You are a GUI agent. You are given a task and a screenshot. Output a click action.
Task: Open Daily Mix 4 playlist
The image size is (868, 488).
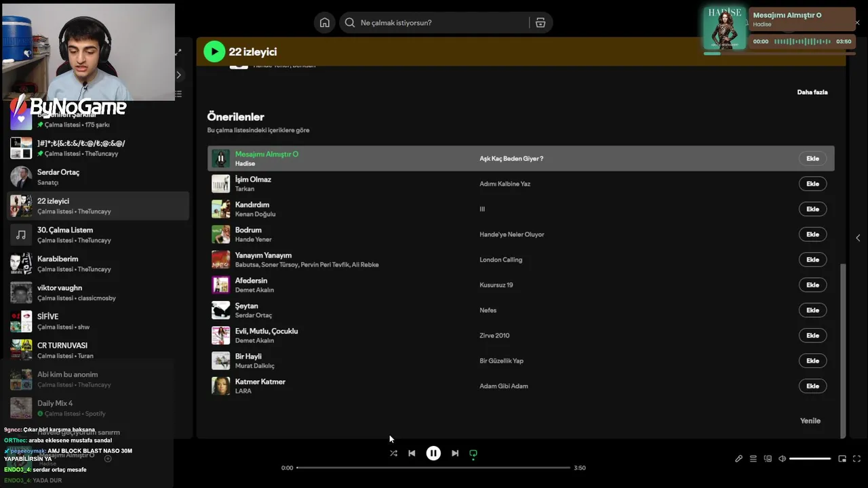[x=98, y=408]
